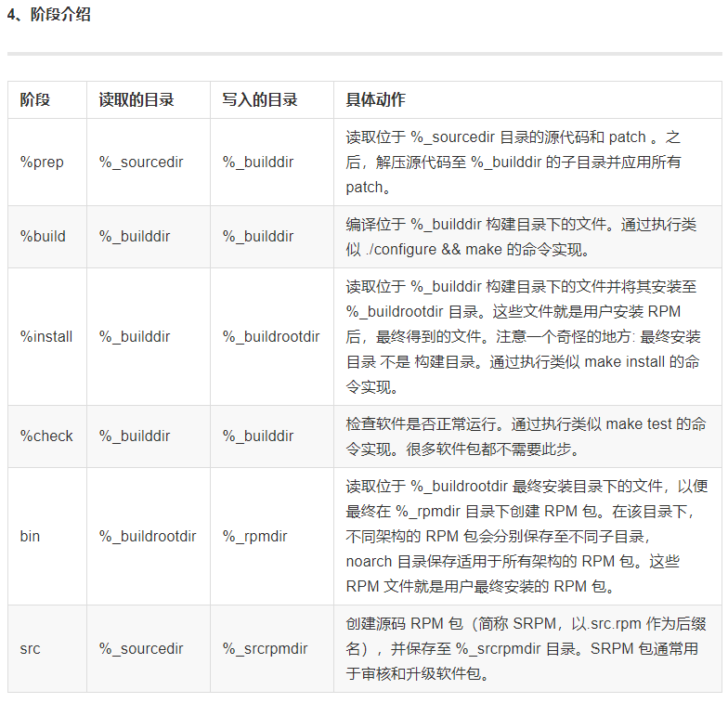Viewport: 728px width, 703px height.
Task: Click the bin stage cell
Action: pos(30,536)
